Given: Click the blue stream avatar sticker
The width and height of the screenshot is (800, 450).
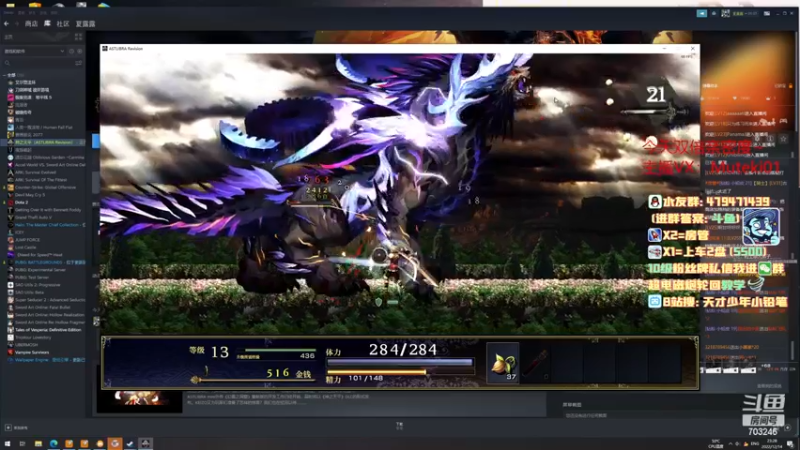Looking at the screenshot, I should (x=761, y=227).
